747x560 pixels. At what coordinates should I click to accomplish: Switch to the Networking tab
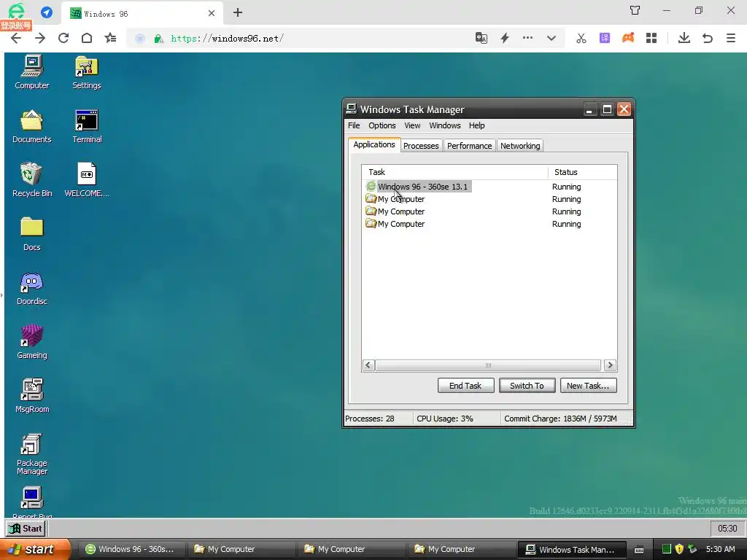coord(520,146)
